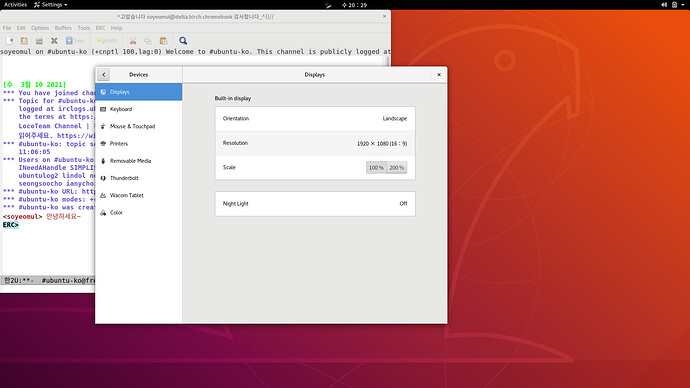The width and height of the screenshot is (690, 388).
Task: Click the battery icon in top bar
Action: [x=674, y=4]
